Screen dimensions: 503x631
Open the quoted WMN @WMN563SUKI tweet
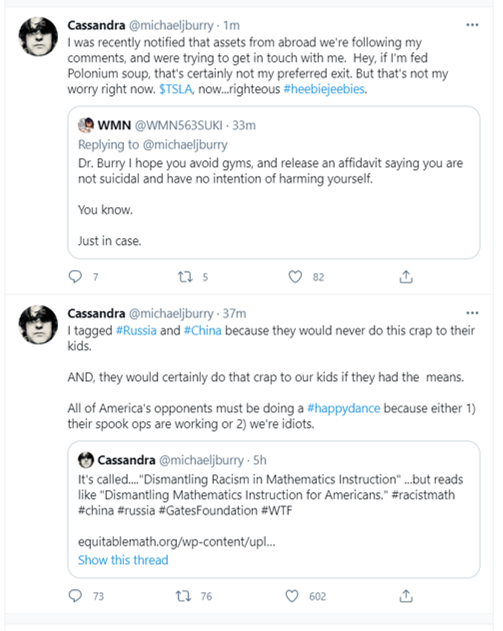tap(274, 182)
